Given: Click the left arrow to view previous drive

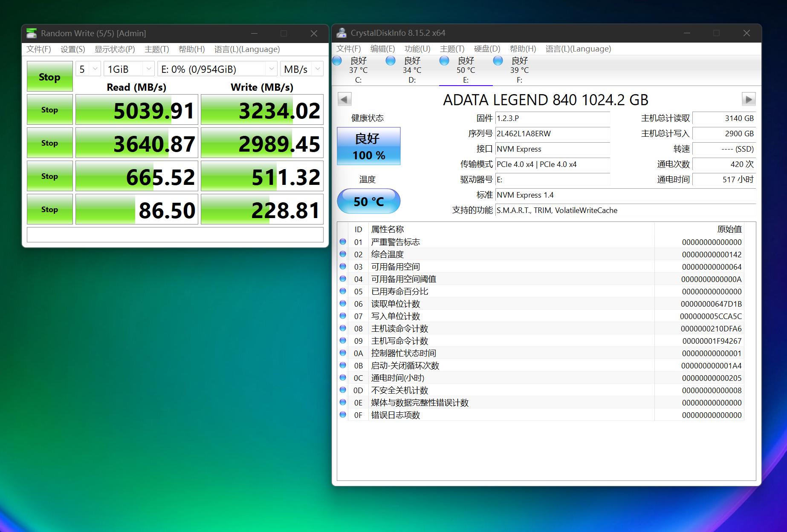Looking at the screenshot, I should click(344, 99).
